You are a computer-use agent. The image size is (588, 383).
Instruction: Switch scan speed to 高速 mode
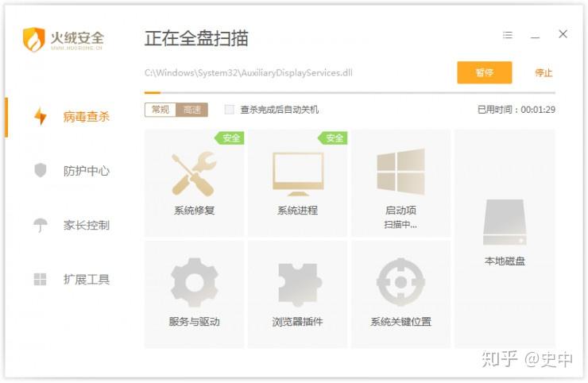point(191,110)
